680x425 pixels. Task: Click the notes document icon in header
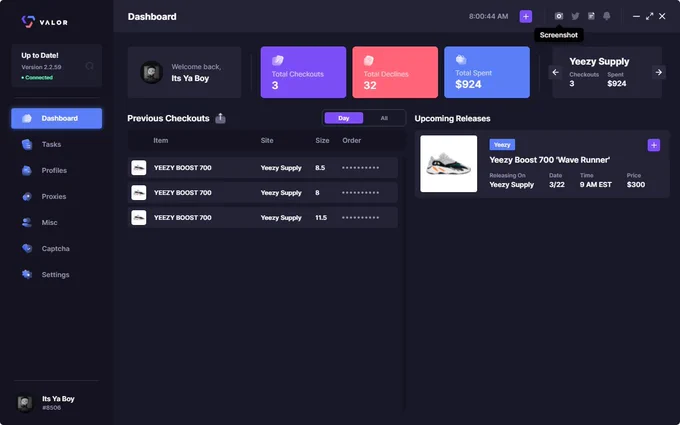pyautogui.click(x=591, y=16)
